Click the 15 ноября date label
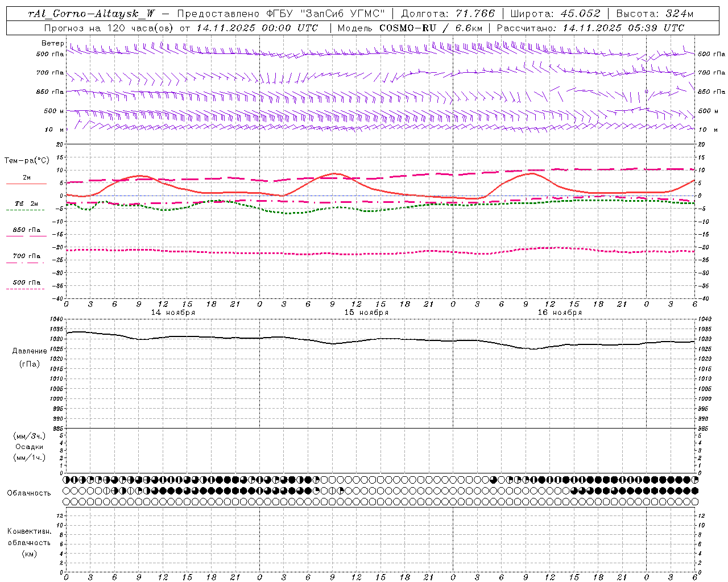 366,313
